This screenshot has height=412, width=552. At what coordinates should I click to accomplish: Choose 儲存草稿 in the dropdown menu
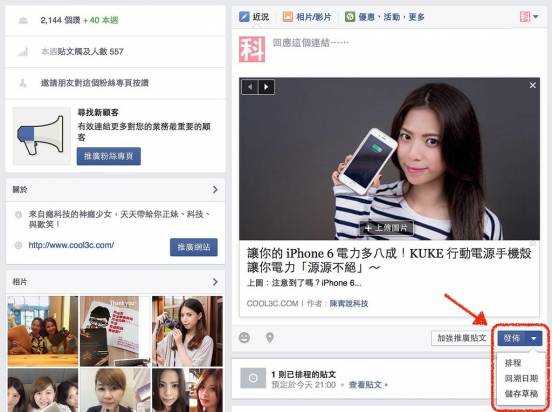click(x=521, y=393)
